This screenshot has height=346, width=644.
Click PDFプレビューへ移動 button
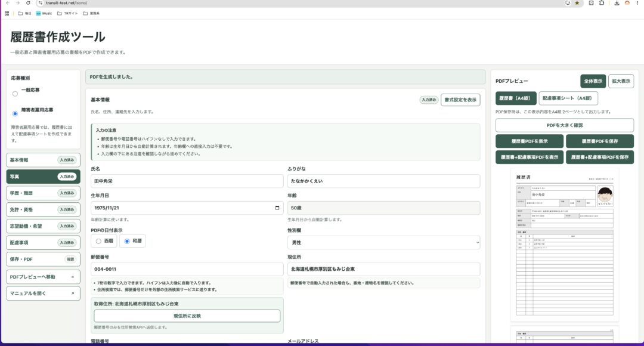point(43,277)
